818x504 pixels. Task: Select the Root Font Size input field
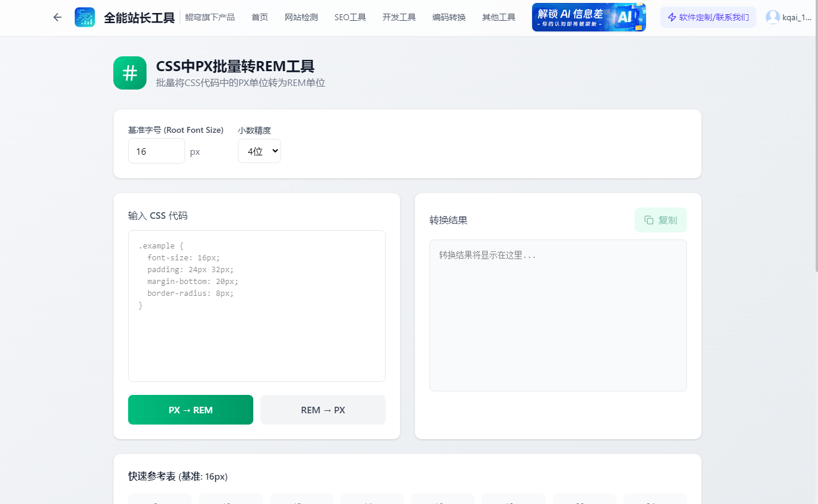point(156,151)
